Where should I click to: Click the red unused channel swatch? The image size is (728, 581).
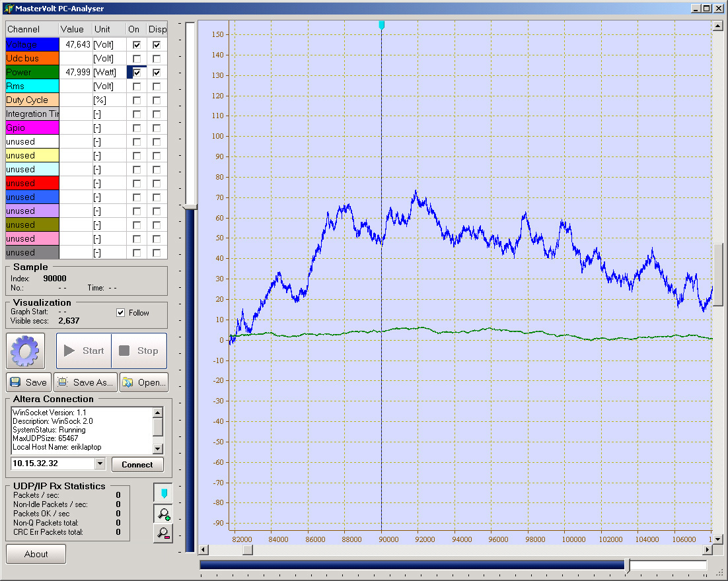tap(32, 184)
